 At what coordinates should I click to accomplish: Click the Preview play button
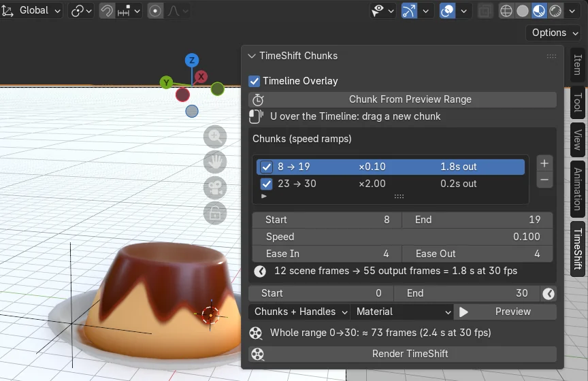point(505,312)
